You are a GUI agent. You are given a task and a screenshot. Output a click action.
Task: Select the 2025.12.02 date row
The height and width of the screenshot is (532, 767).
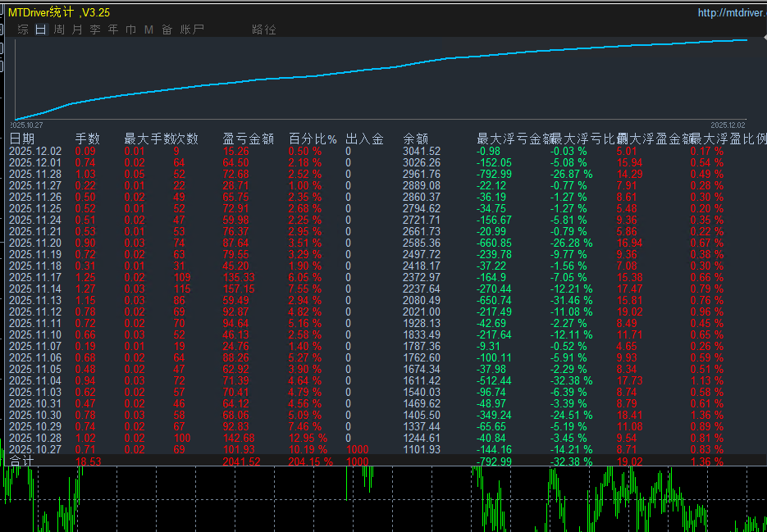pyautogui.click(x=384, y=151)
